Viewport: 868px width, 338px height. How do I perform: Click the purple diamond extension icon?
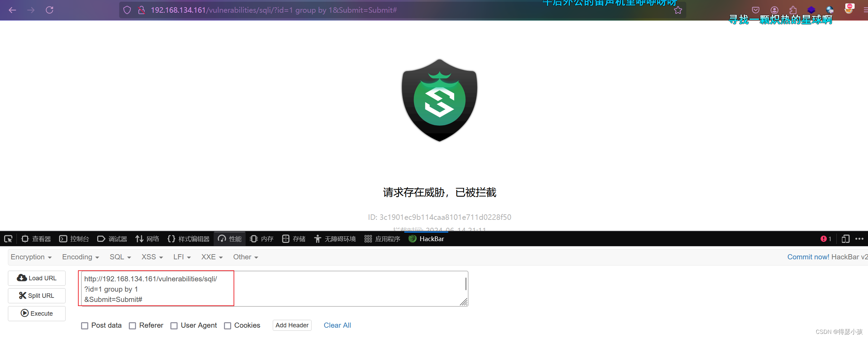[x=811, y=10]
